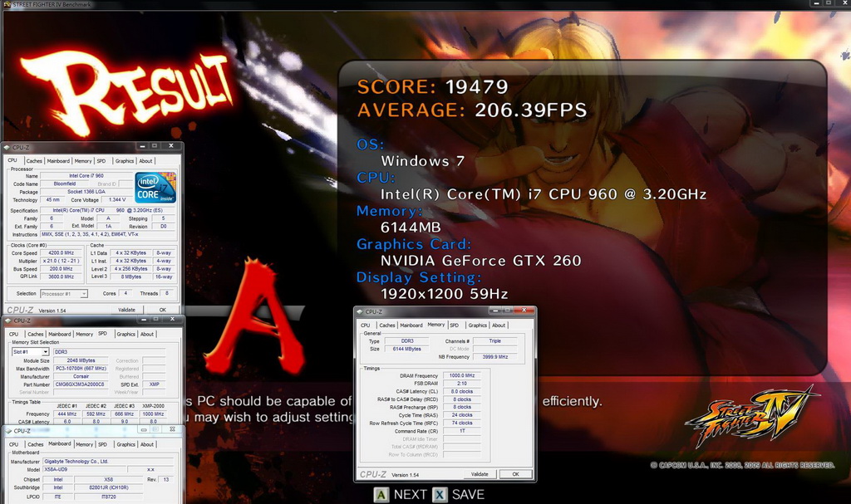Viewport: 851px width, 504px height.
Task: Open the Processor #1 selection dropdown
Action: pos(64,293)
